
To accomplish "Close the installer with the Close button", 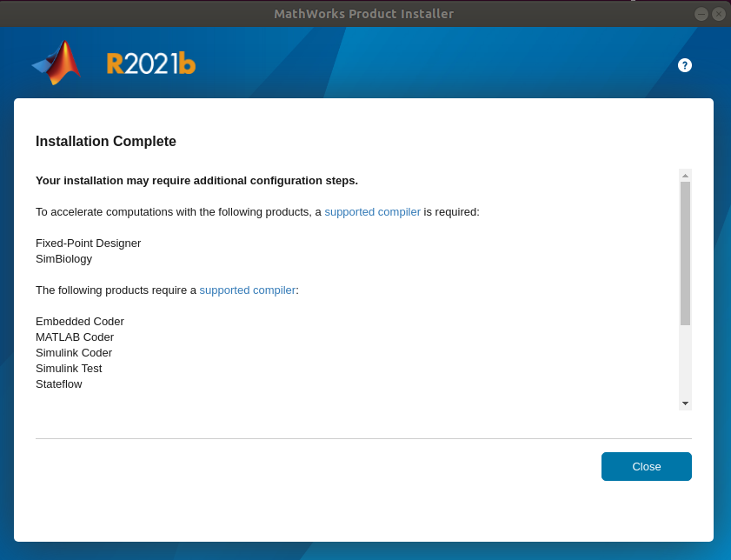I will (x=646, y=466).
